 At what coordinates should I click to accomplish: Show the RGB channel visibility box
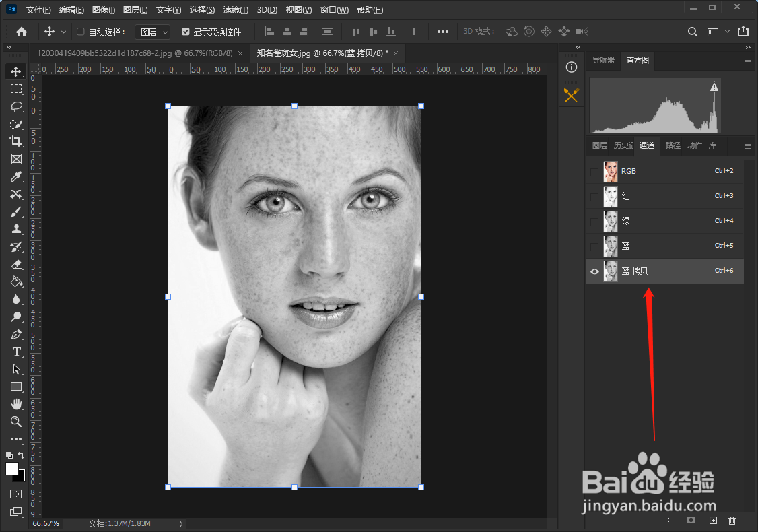(594, 172)
